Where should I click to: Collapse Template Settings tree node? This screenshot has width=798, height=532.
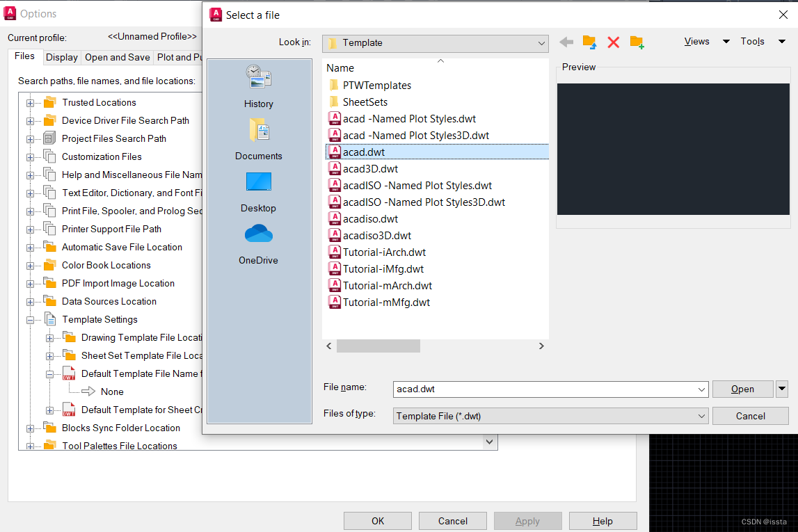click(x=31, y=321)
